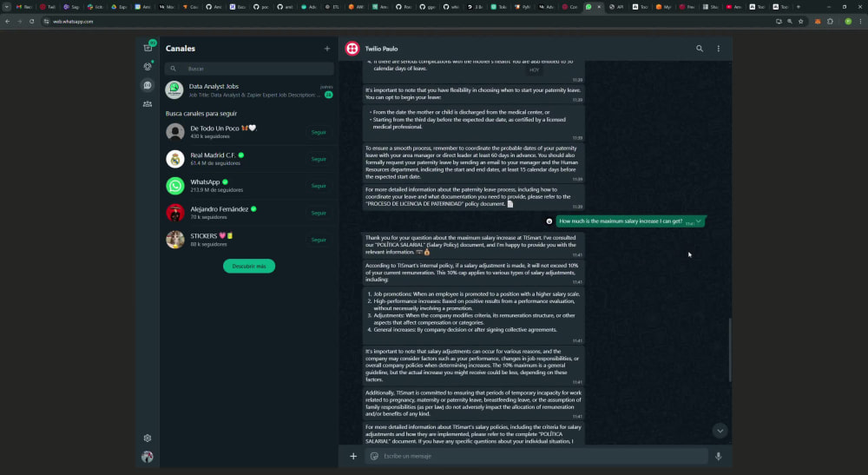Jump to latest messages with down chevron

(x=720, y=431)
